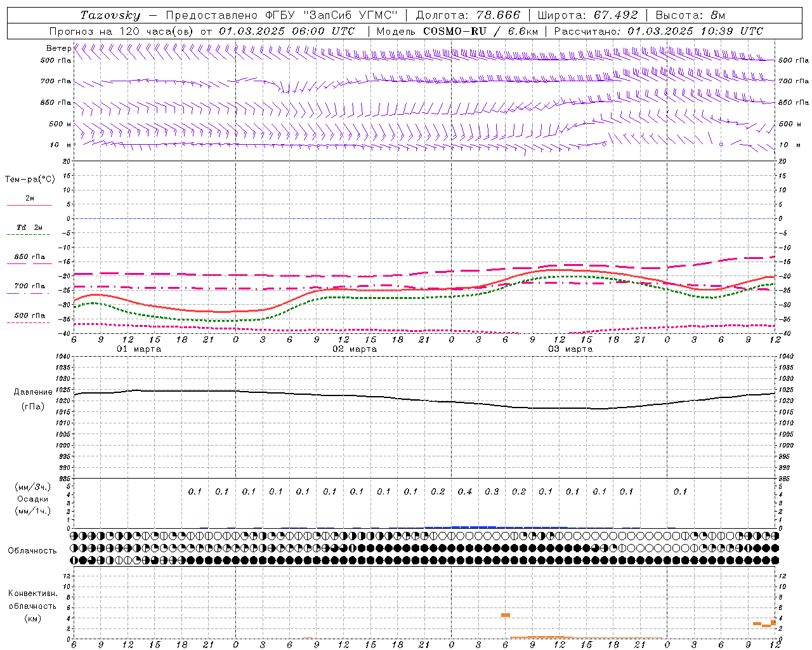Viewport: 812px width, 650px height.
Task: Click the 0.3 precipitation value
Action: 492,492
